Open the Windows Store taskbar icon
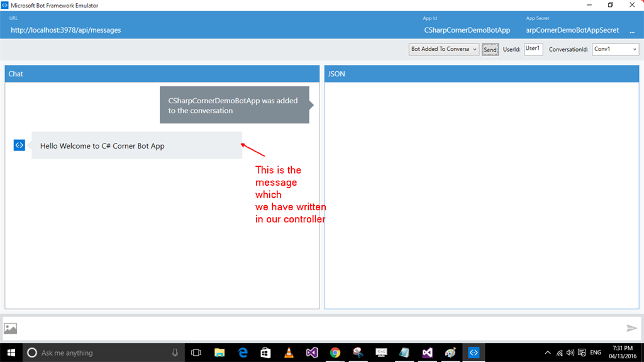This screenshot has height=362, width=644. [266, 353]
